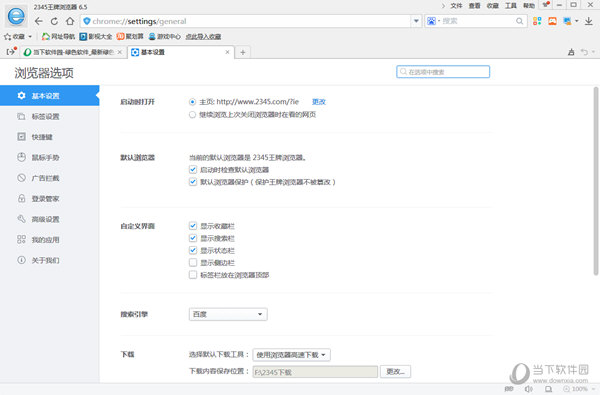The width and height of the screenshot is (600, 395).
Task: Open 登录管家 in the sidebar
Action: (50, 199)
